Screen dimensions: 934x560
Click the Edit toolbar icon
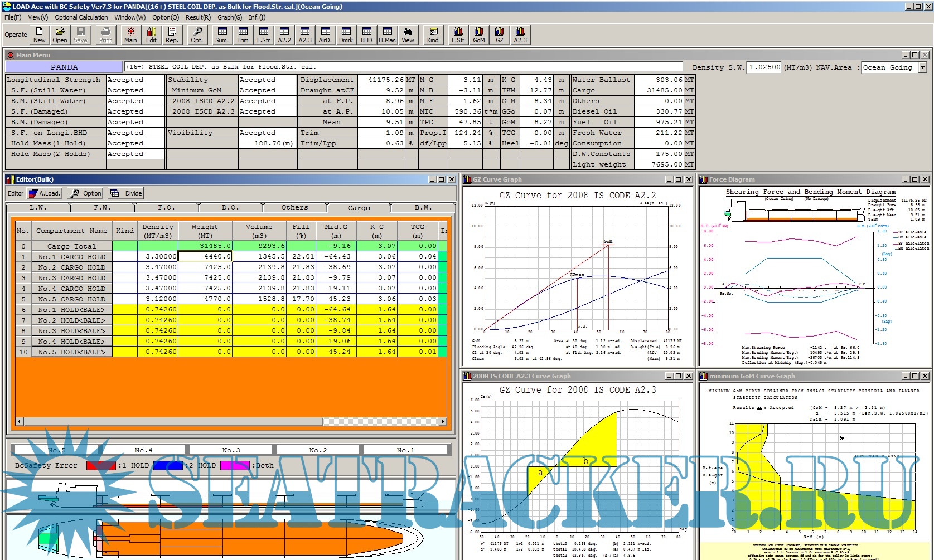coord(151,35)
